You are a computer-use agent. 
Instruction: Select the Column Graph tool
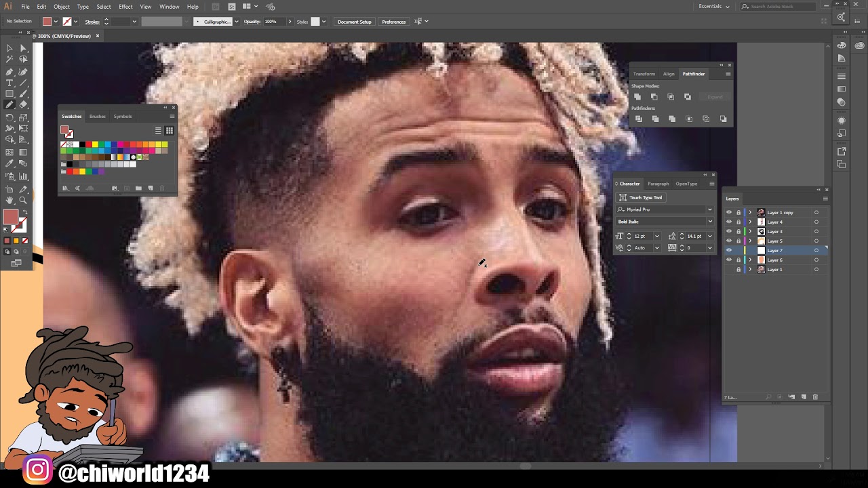pos(23,176)
